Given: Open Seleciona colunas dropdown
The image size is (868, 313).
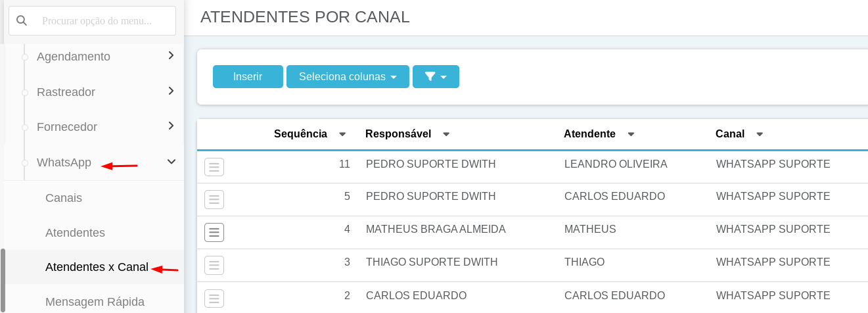Looking at the screenshot, I should click(348, 76).
